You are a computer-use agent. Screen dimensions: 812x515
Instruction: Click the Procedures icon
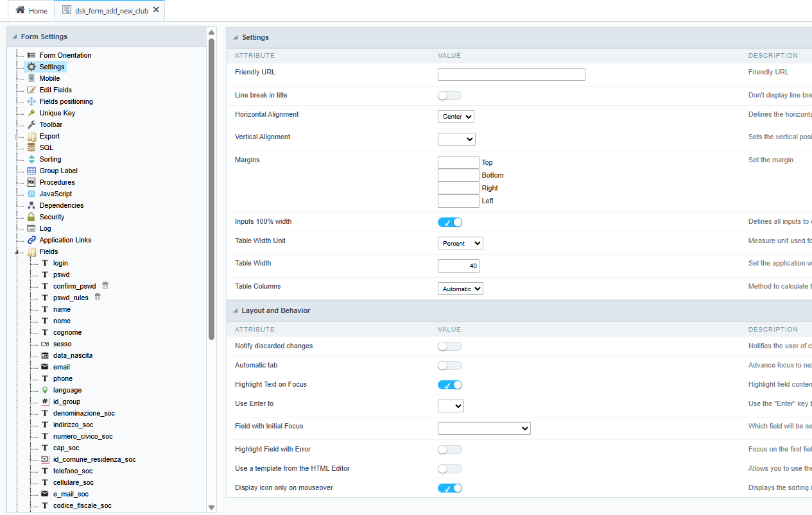31,182
